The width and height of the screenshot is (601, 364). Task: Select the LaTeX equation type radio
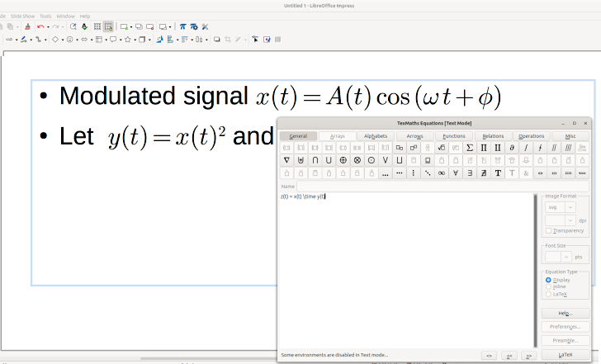coord(548,295)
